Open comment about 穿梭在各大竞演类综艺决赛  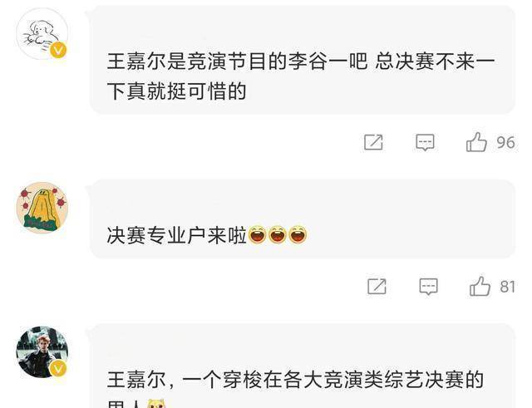303,366
